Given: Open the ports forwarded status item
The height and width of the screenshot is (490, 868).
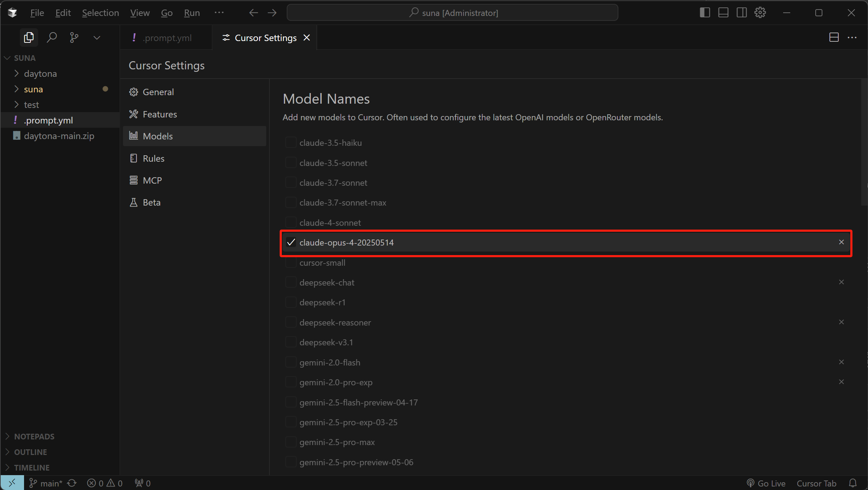Looking at the screenshot, I should 143,483.
